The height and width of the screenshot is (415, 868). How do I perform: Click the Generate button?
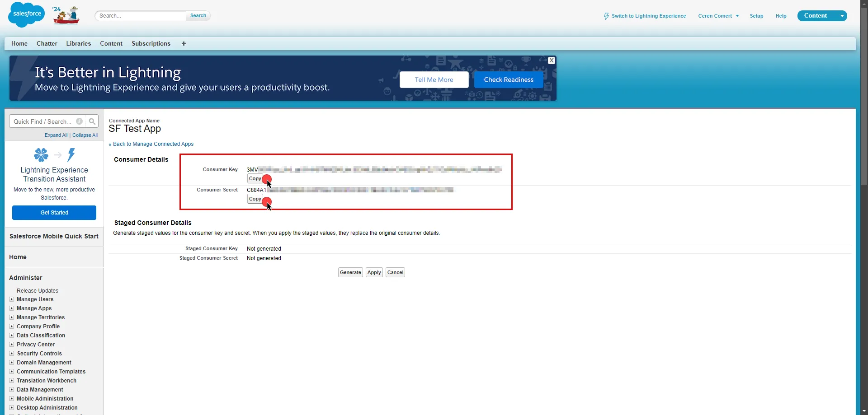click(x=350, y=272)
